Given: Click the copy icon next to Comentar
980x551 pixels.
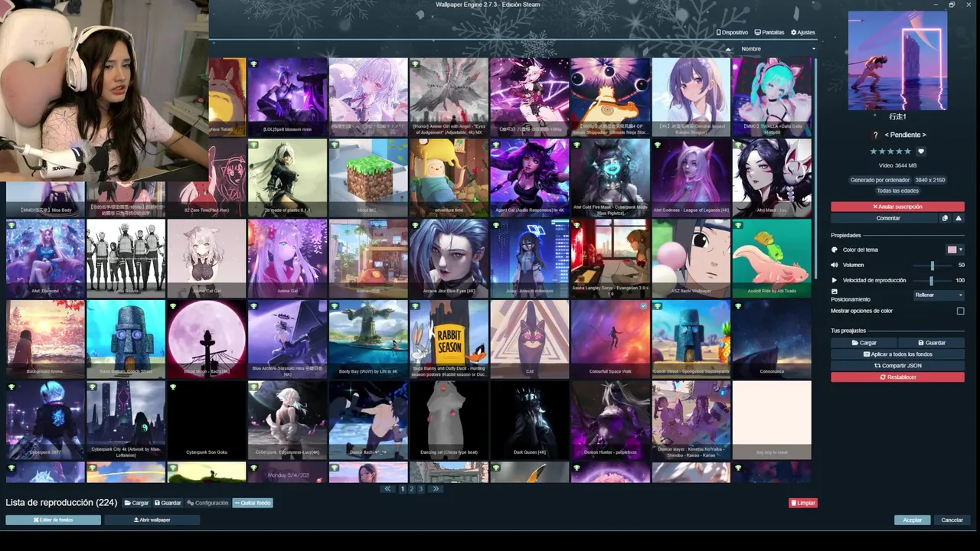Looking at the screenshot, I should (x=945, y=218).
